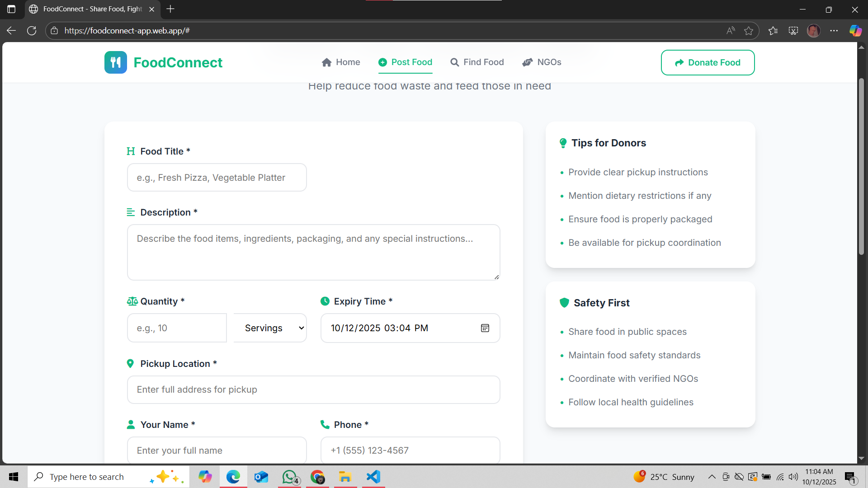The image size is (868, 488).
Task: Expand the Servings unit dropdown
Action: click(270, 328)
